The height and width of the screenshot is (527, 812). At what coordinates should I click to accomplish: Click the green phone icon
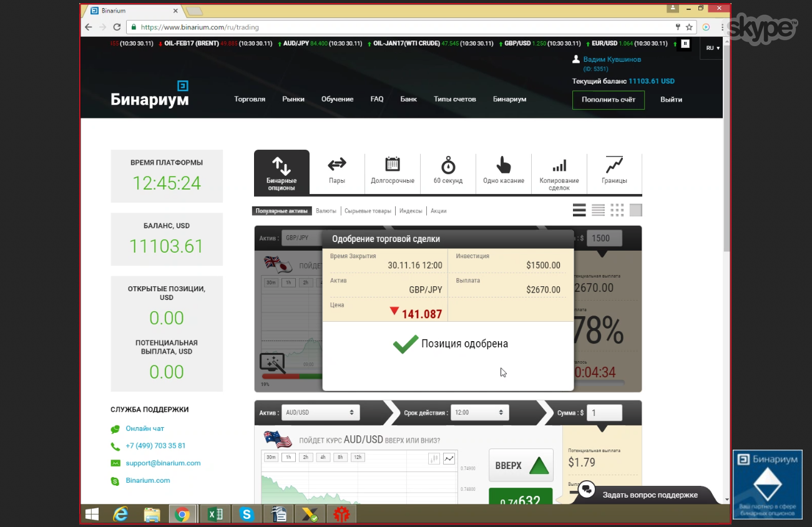click(115, 447)
